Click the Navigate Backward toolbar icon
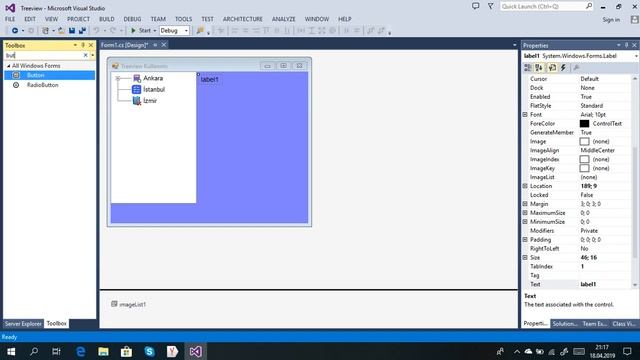Image resolution: width=640 pixels, height=360 pixels. (x=15, y=31)
